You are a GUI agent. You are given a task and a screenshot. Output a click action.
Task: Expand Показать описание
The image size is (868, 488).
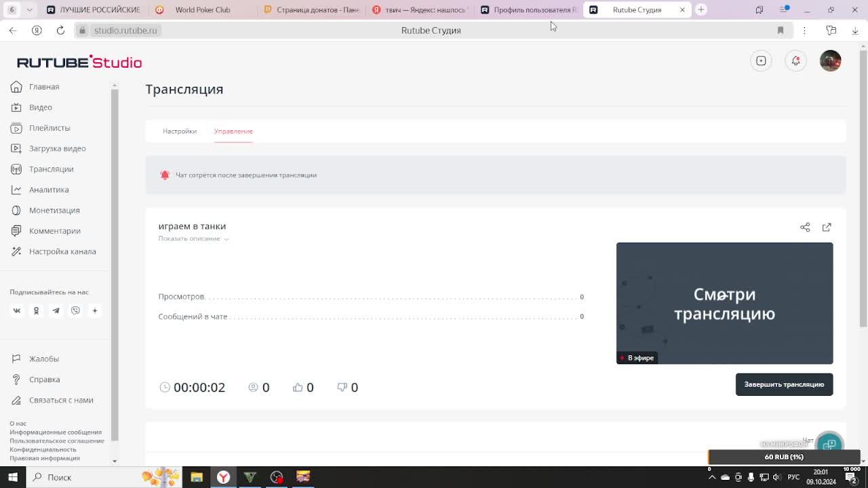193,239
